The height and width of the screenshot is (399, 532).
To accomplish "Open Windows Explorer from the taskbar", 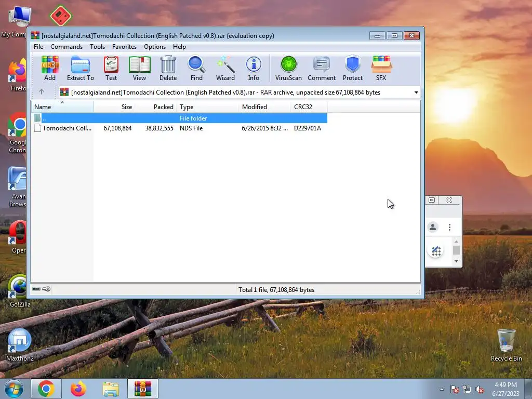I will click(x=111, y=389).
